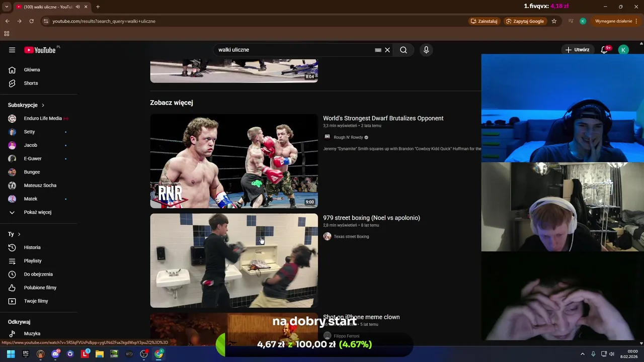Open Windows Start menu
Viewport: 644px width, 362px height.
(x=11, y=354)
